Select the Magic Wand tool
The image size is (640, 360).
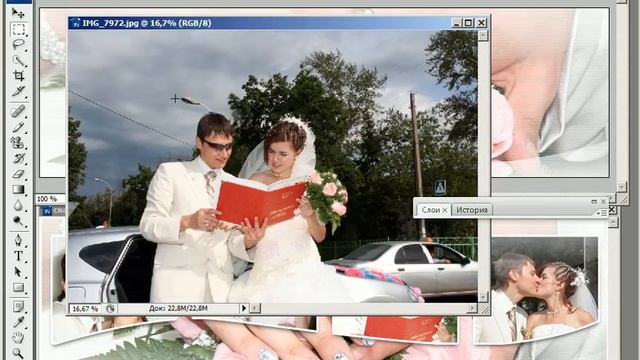pos(18,60)
